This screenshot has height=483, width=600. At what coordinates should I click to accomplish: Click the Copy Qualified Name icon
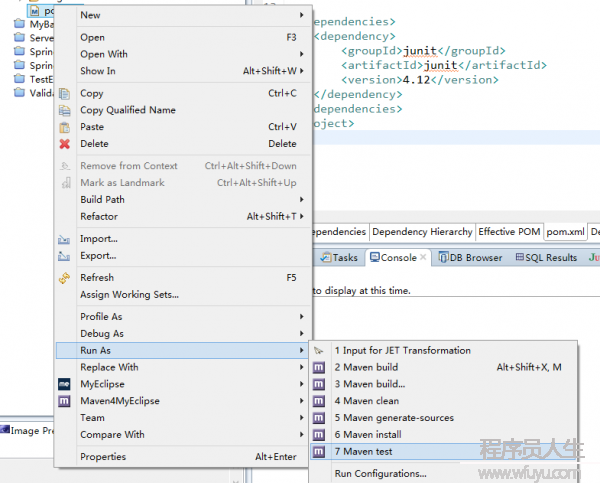[64, 110]
